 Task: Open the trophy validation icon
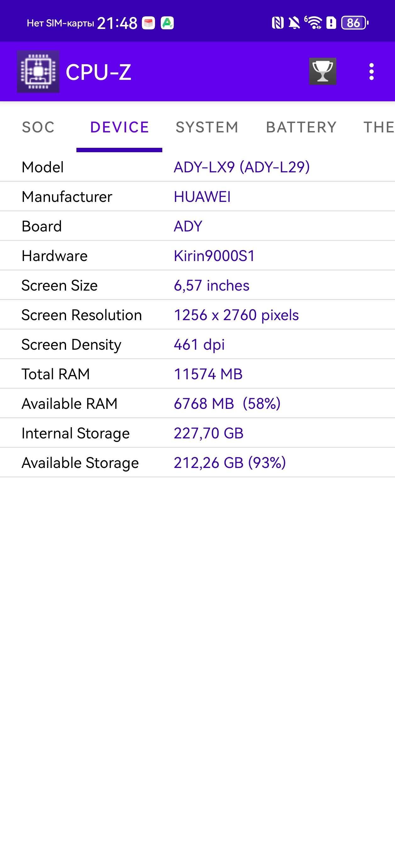pyautogui.click(x=323, y=71)
